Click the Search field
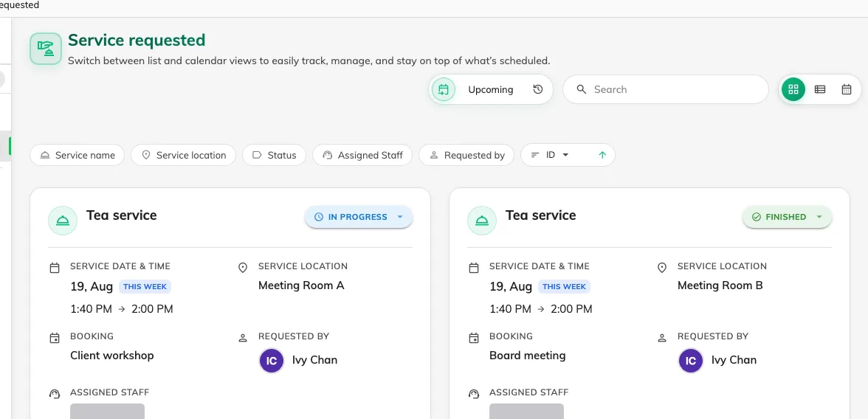The width and height of the screenshot is (868, 419). 666,90
